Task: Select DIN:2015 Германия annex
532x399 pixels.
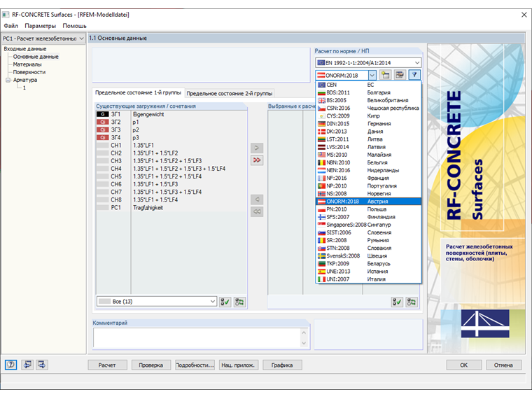Action: [x=368, y=124]
